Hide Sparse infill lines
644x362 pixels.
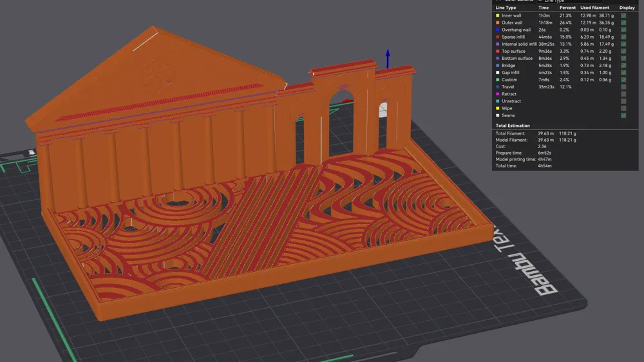point(623,37)
